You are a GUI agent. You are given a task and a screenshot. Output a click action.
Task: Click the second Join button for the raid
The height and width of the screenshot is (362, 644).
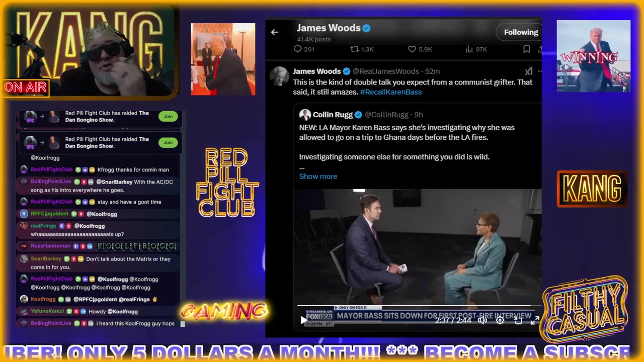tap(168, 142)
